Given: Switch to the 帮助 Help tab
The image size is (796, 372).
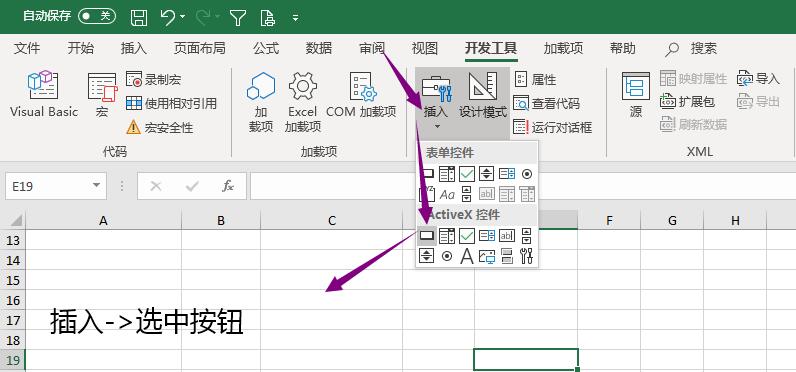Looking at the screenshot, I should click(x=623, y=48).
